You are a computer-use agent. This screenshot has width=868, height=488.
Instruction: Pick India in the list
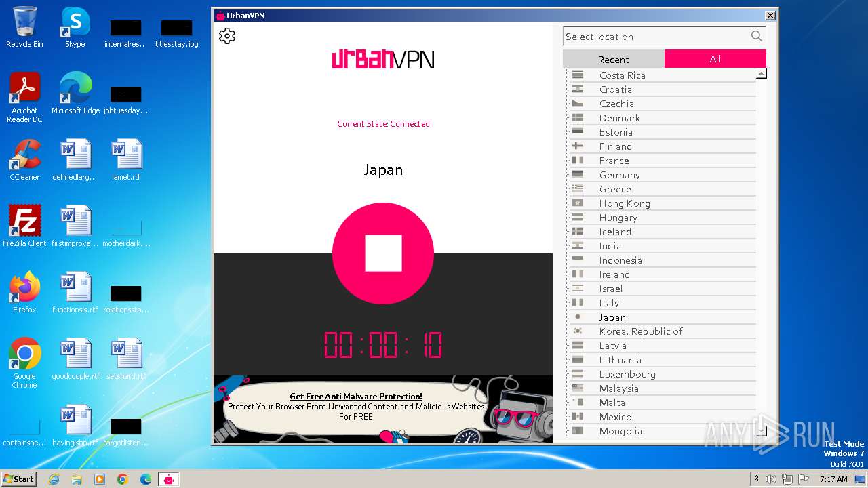(661, 246)
